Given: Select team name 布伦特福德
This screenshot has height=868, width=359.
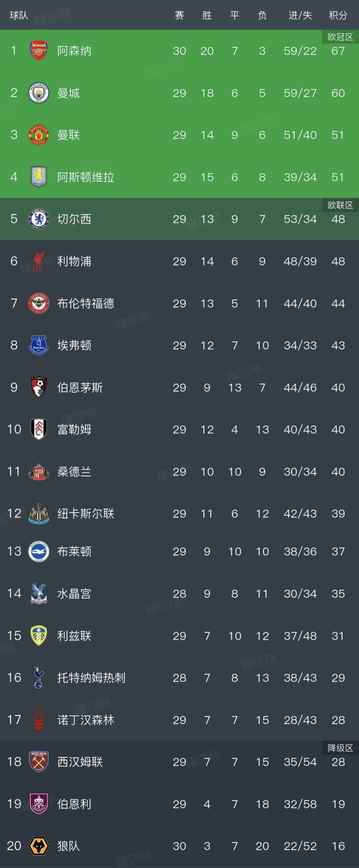Looking at the screenshot, I should [85, 303].
